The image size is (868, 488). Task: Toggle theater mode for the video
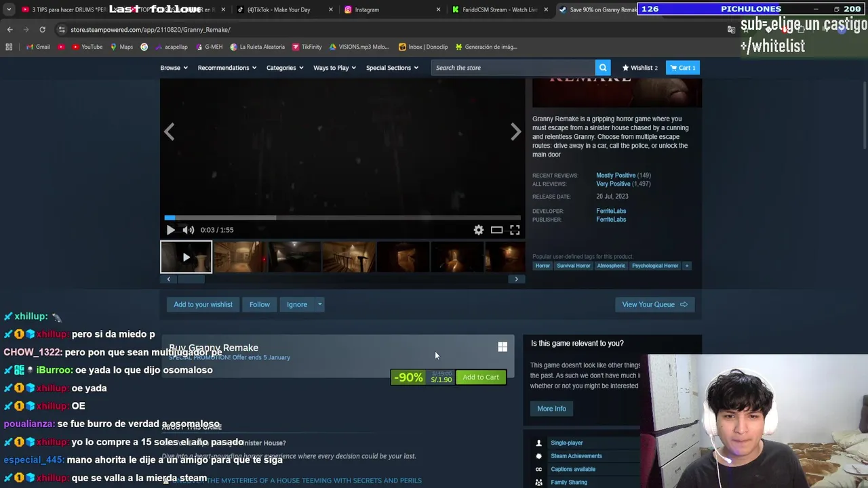497,230
